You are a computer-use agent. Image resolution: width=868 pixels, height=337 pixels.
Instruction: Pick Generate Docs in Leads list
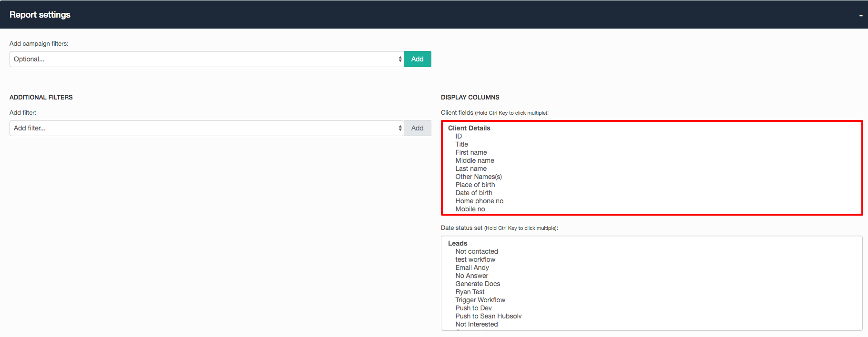point(478,284)
